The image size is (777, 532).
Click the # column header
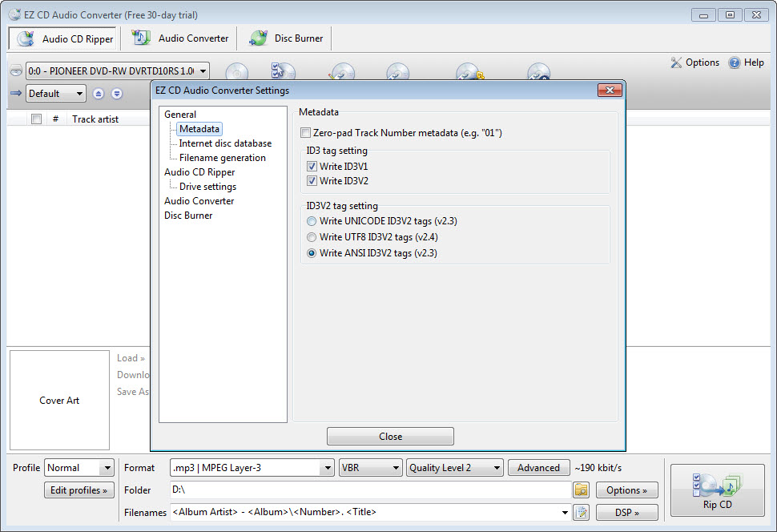[55, 119]
